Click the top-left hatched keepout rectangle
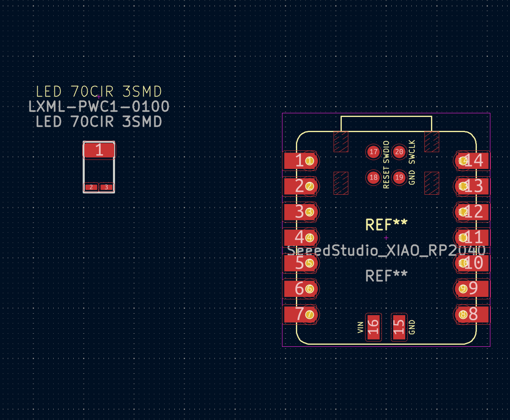510x420 pixels. point(341,141)
